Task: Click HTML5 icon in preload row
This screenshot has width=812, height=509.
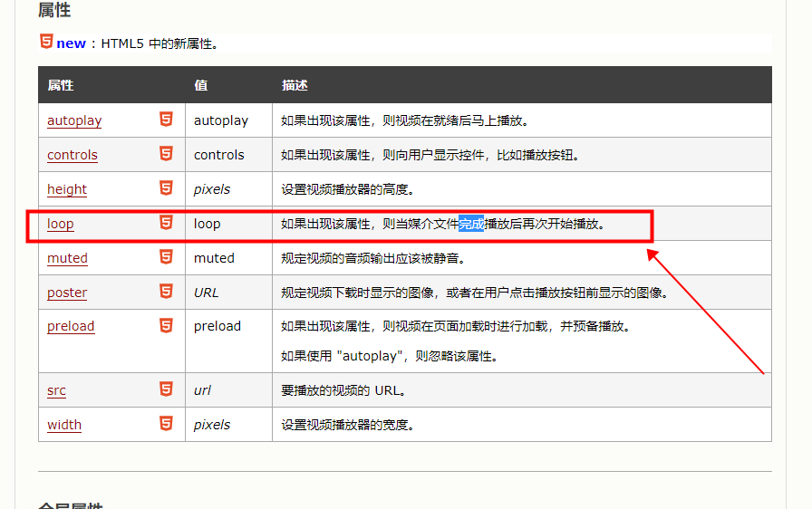Action: click(166, 325)
